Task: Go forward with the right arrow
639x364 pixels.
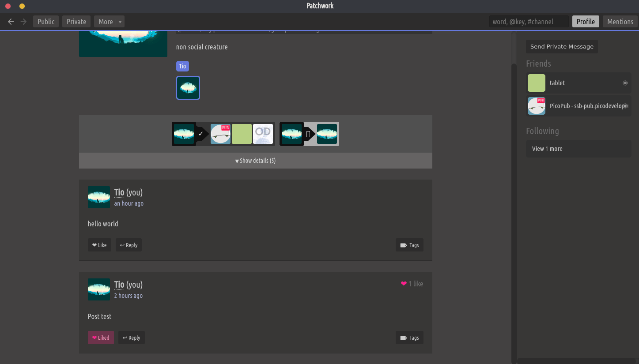Action: click(23, 22)
